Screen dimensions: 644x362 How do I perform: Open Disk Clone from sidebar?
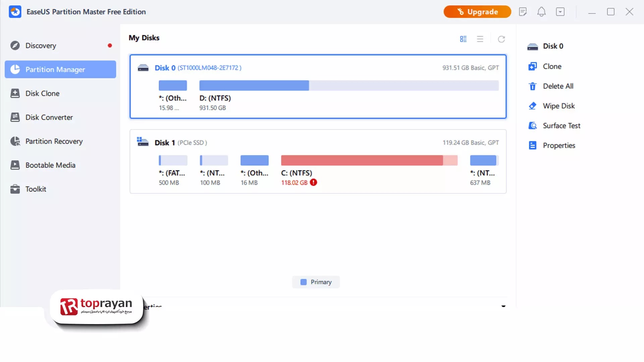(x=60, y=94)
